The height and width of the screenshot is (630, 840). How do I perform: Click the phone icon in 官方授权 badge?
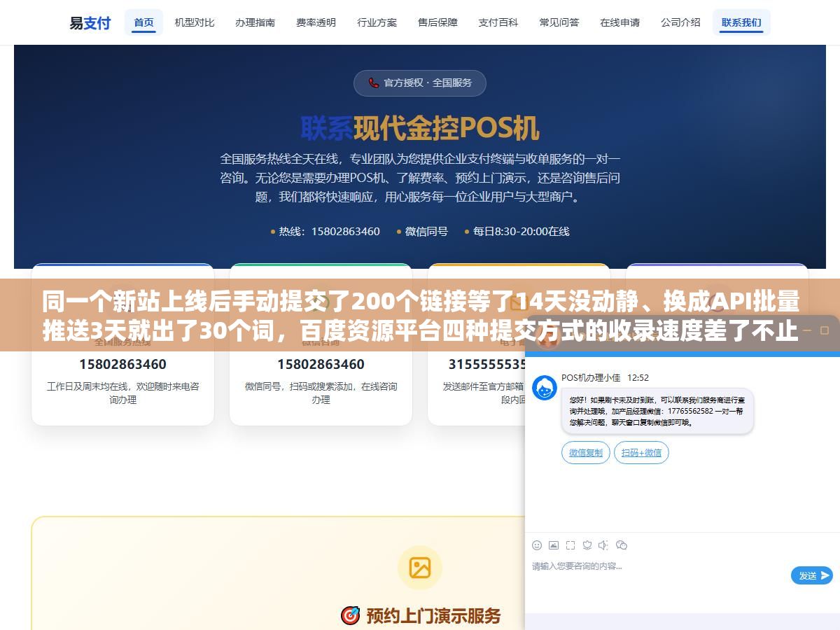click(x=374, y=83)
